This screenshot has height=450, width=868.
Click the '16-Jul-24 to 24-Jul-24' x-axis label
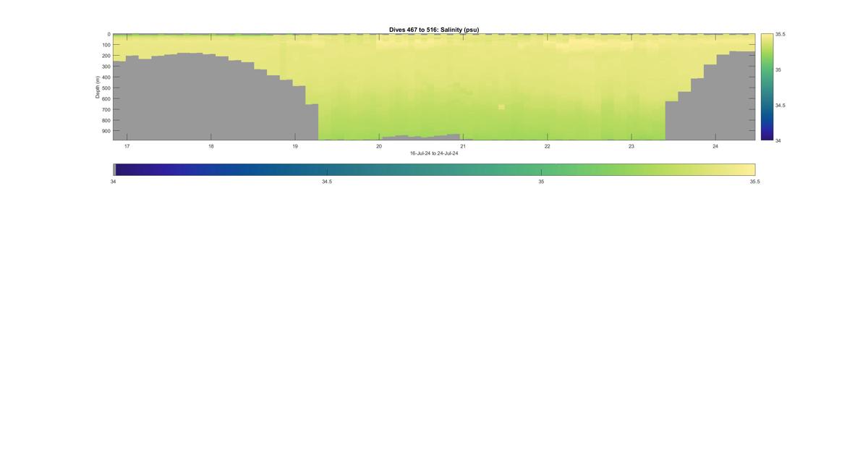[x=434, y=153]
